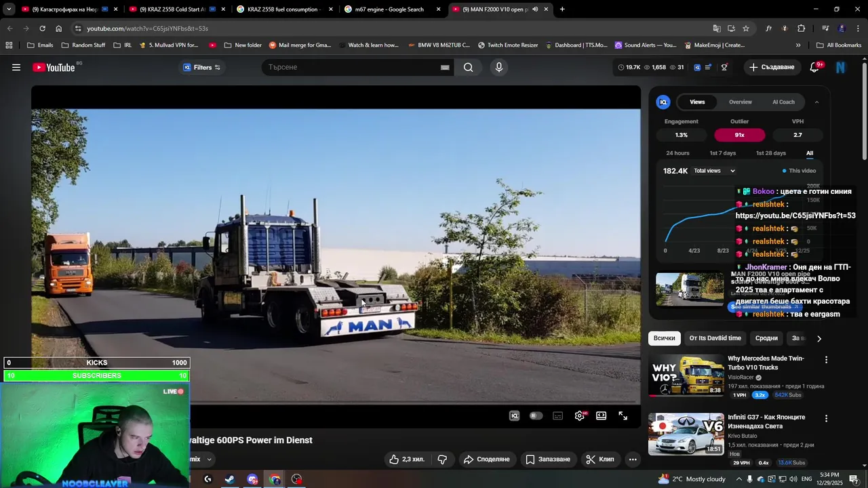Switch to the AI Coach tab
The height and width of the screenshot is (488, 868).
[x=783, y=102]
